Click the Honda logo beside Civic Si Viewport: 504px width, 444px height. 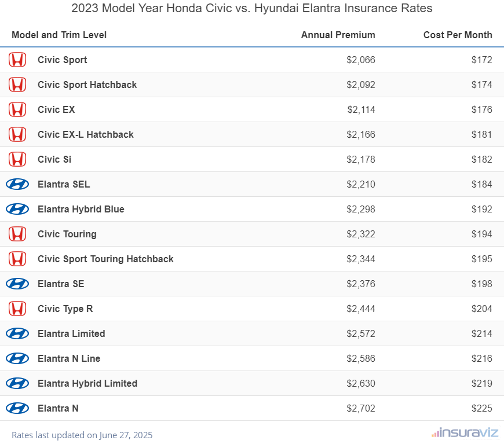[17, 159]
